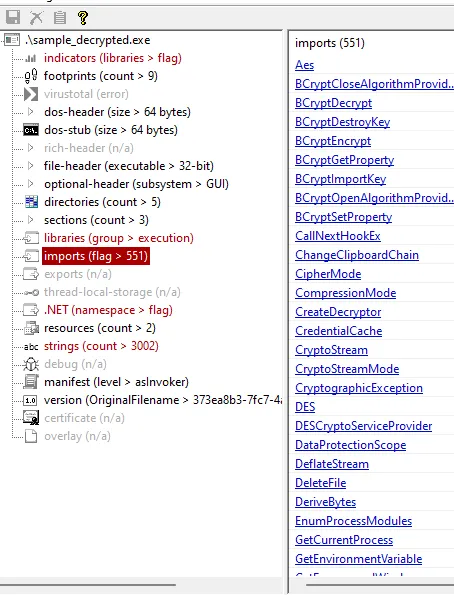Screen dimensions: 454x595
Task: Click the debug bug icon
Action: coord(31,364)
